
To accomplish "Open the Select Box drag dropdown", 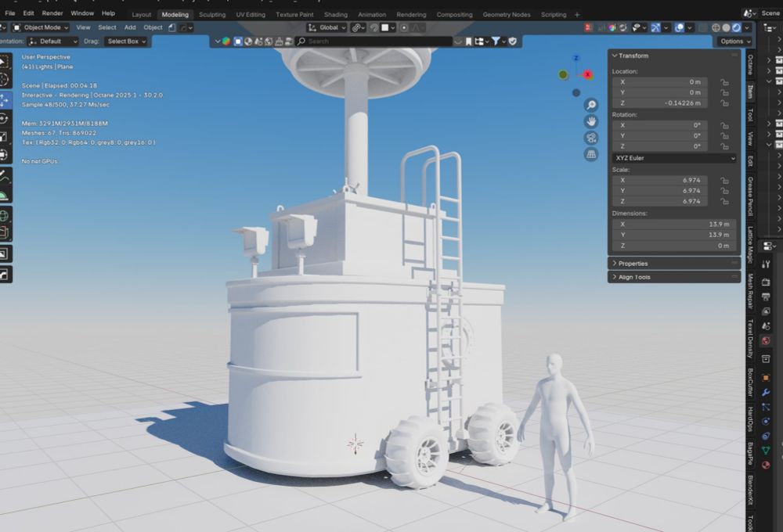I will pyautogui.click(x=127, y=41).
